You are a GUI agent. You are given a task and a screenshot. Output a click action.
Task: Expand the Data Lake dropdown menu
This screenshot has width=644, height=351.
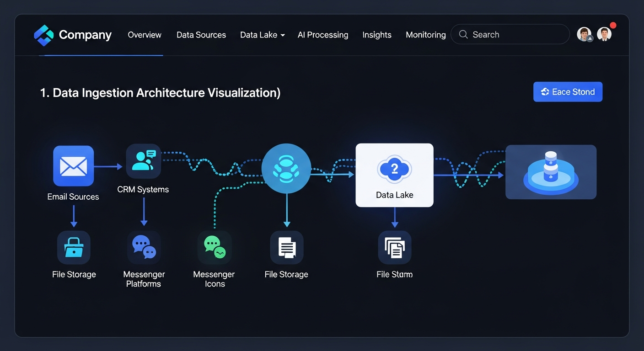coord(263,35)
